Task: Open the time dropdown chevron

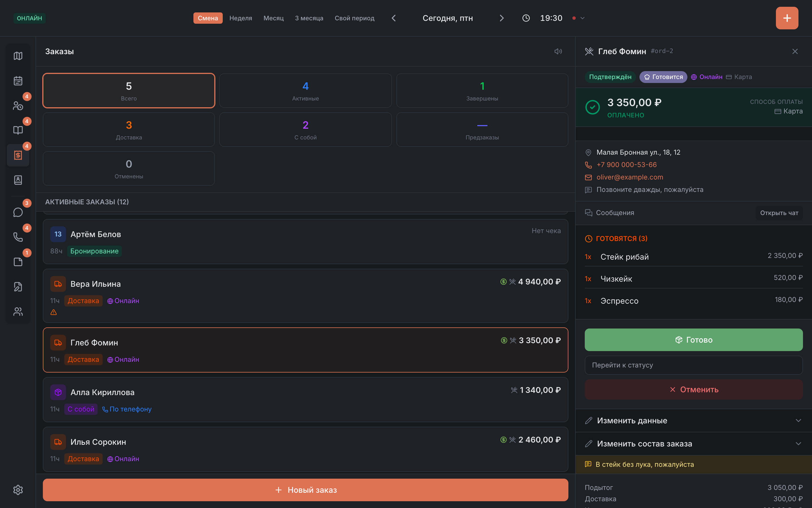Action: pos(582,18)
